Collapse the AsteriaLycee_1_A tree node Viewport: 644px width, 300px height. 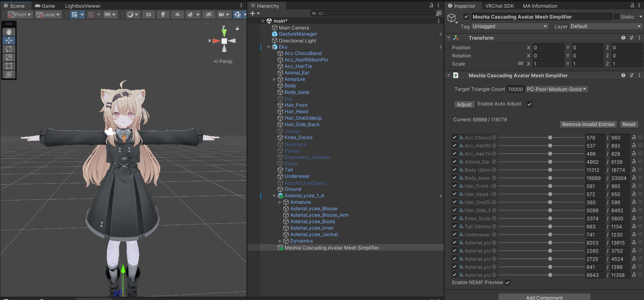(274, 196)
